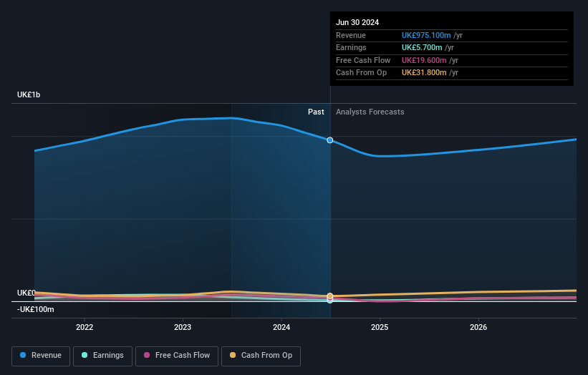Click the 2022 x-axis label
Viewport: 588px width, 375px height.
85,327
